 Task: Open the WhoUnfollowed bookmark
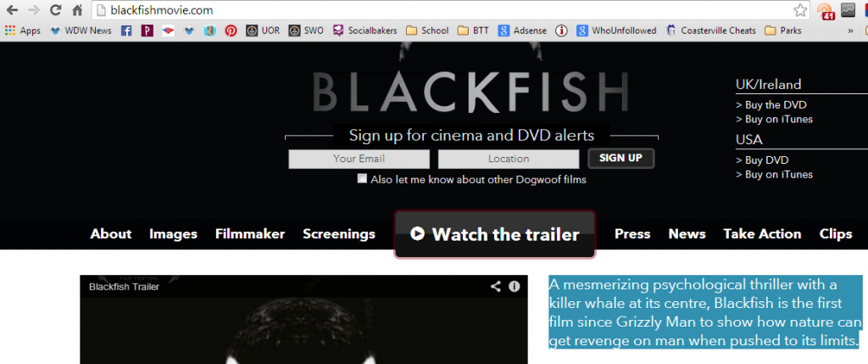coord(616,31)
